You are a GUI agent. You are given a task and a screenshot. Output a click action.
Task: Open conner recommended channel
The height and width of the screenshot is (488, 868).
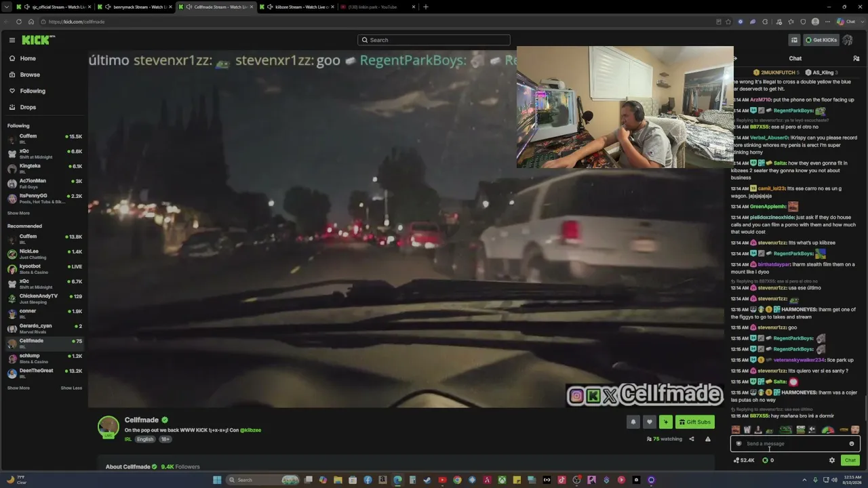(44, 314)
